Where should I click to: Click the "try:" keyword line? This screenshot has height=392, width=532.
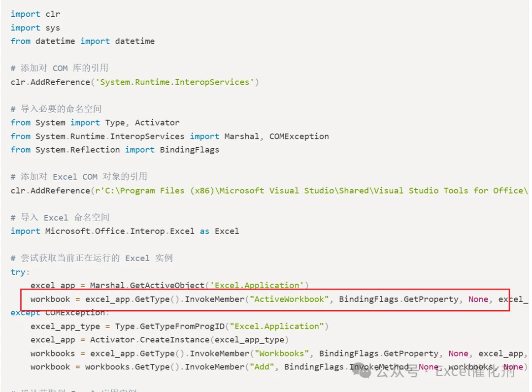(20, 272)
